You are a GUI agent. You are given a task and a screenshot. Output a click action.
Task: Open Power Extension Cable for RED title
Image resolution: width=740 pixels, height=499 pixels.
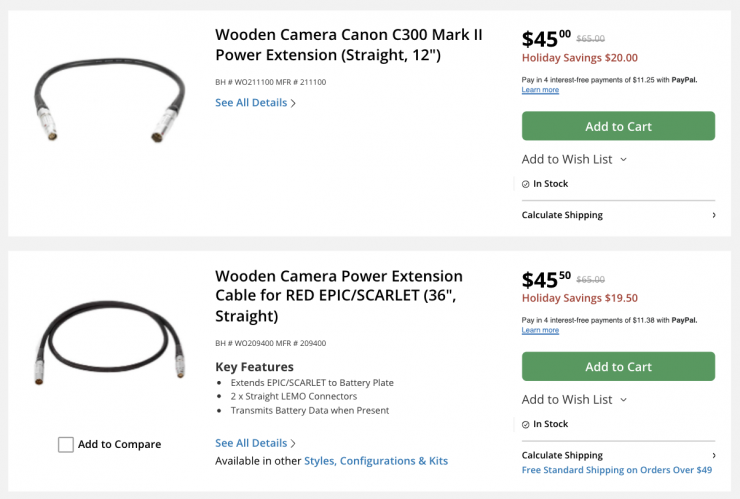click(338, 295)
